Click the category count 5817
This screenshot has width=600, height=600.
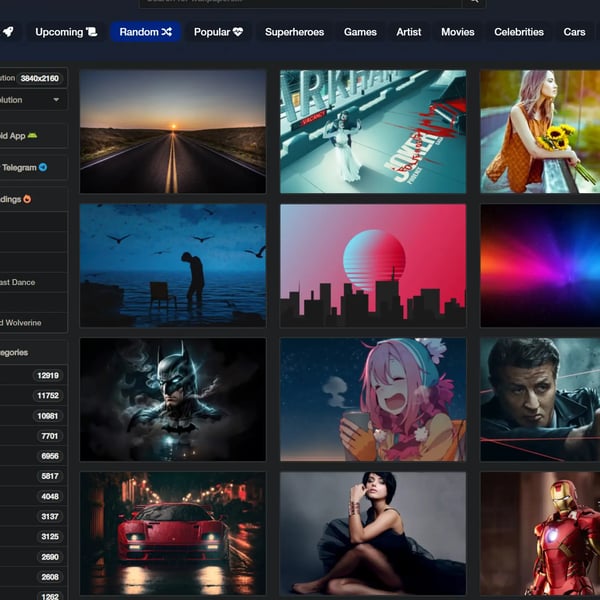pos(49,476)
